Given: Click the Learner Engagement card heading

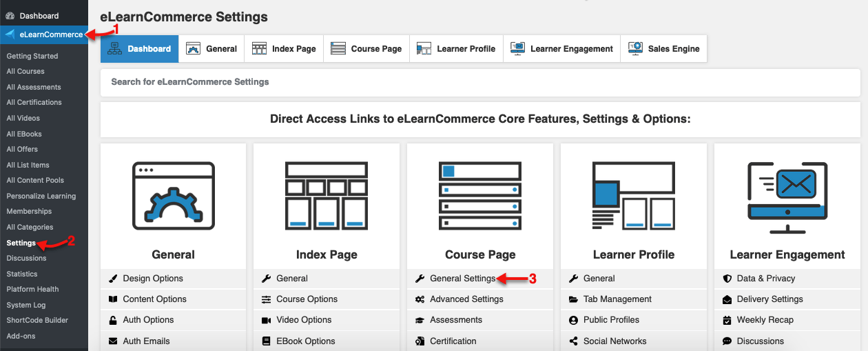Looking at the screenshot, I should (x=787, y=254).
